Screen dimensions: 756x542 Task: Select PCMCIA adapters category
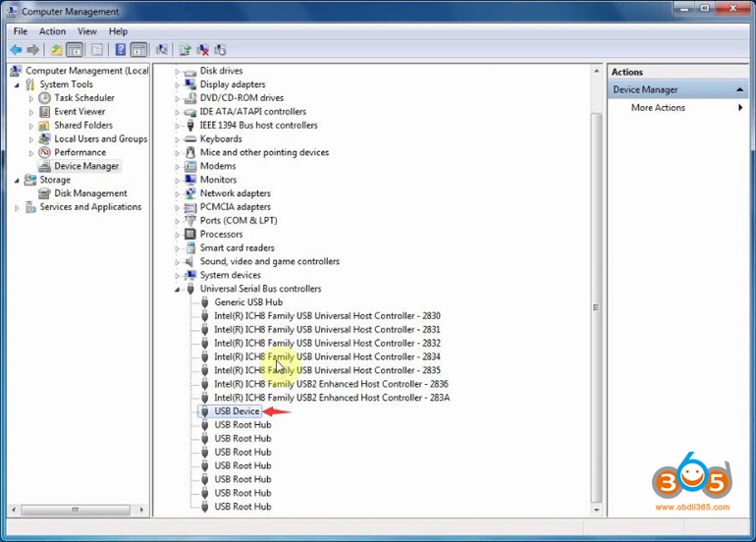(x=236, y=207)
